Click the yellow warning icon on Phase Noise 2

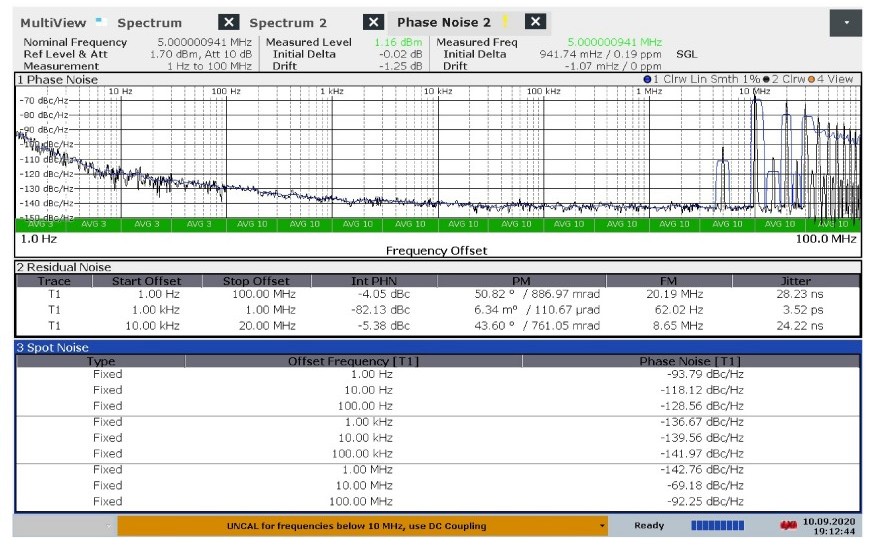(x=506, y=21)
